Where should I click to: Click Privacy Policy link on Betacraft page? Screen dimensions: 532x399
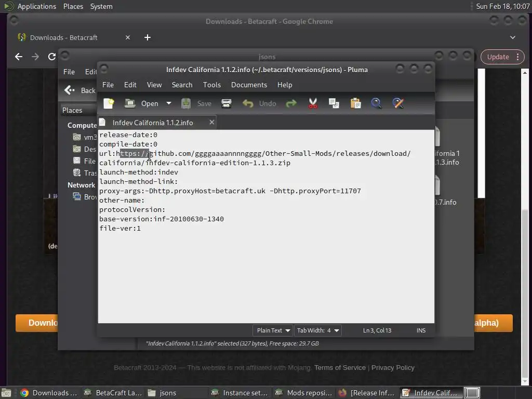393,367
